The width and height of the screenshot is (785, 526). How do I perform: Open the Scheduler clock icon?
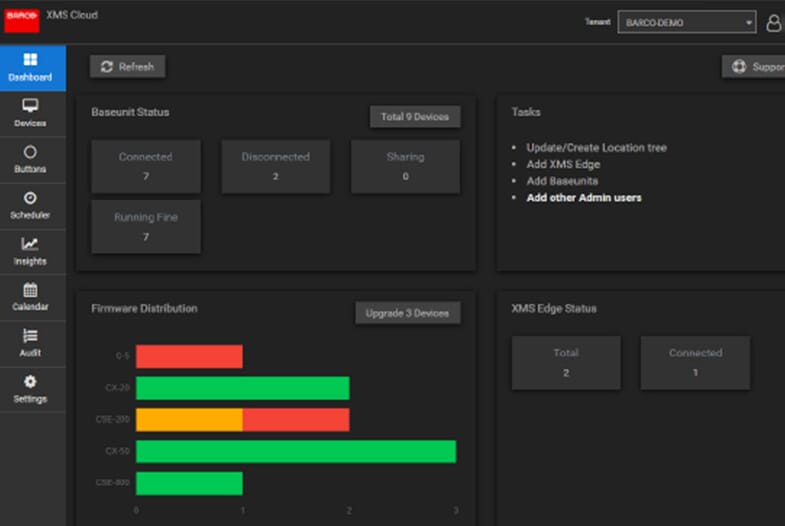click(x=30, y=198)
